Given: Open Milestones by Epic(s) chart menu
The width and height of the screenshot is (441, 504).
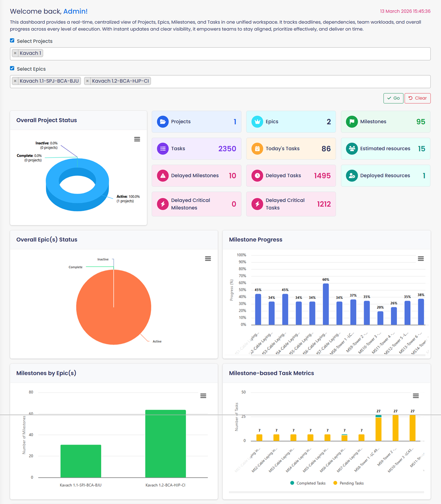Looking at the screenshot, I should (x=203, y=396).
